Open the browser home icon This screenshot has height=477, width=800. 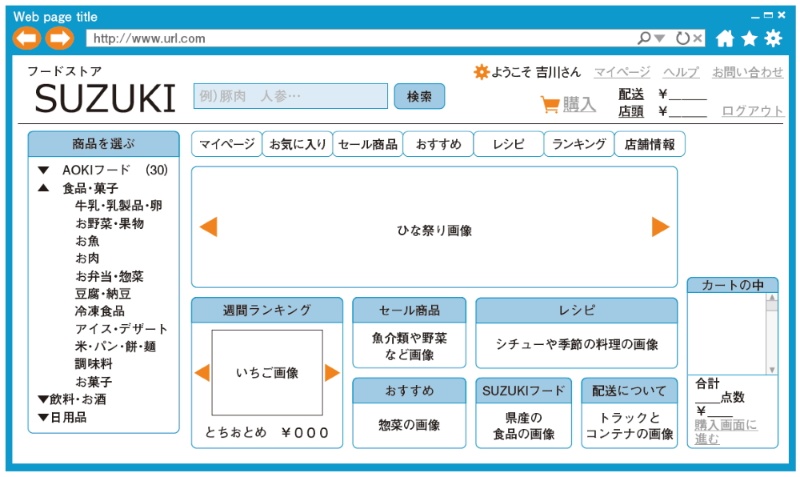(x=725, y=38)
